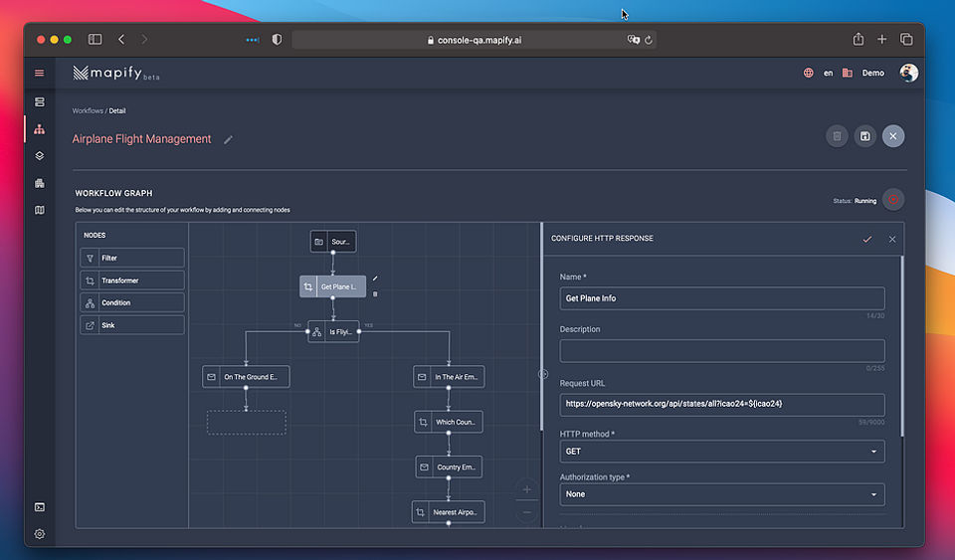Select the Filter node in the Nodes panel

coord(132,258)
